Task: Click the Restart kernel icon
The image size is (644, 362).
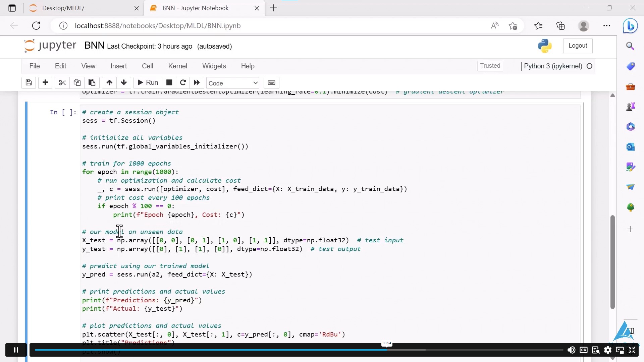Action: pyautogui.click(x=183, y=83)
